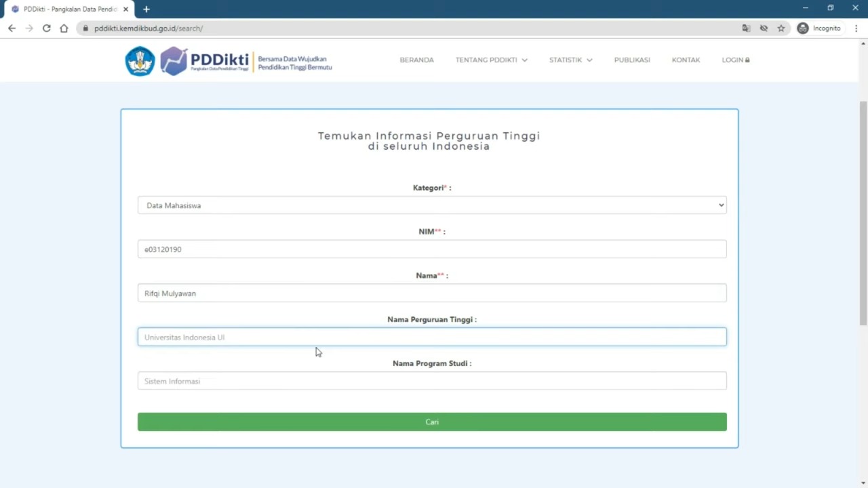Screen dimensions: 868x488
Task: Go to BERANDA menu item
Action: (416, 60)
